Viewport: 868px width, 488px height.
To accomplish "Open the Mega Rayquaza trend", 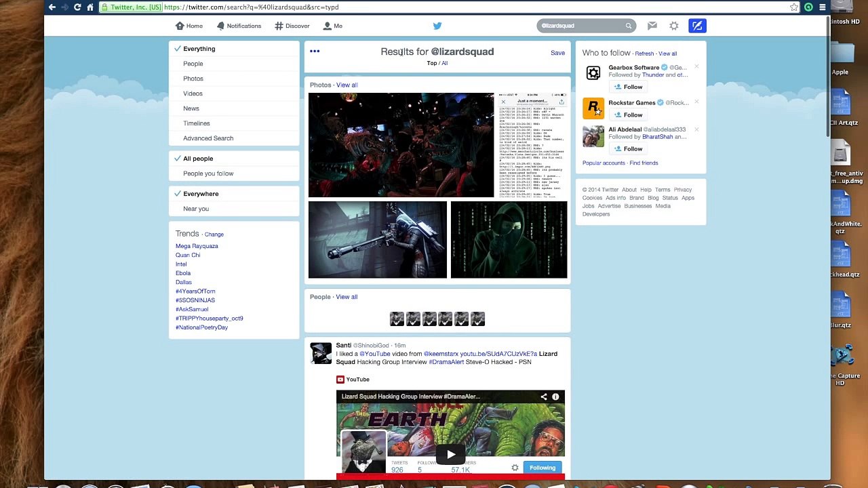I will point(197,246).
